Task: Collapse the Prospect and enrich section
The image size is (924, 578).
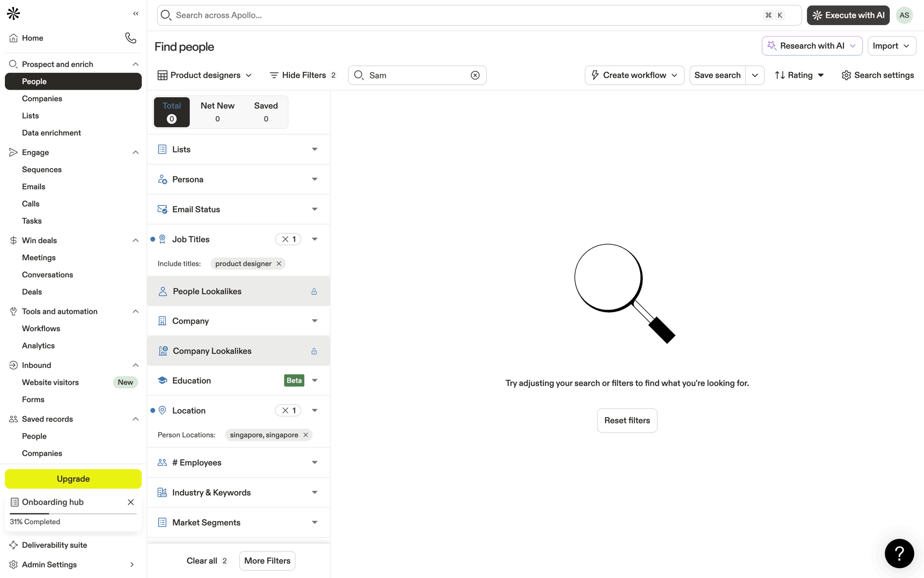Action: click(136, 65)
